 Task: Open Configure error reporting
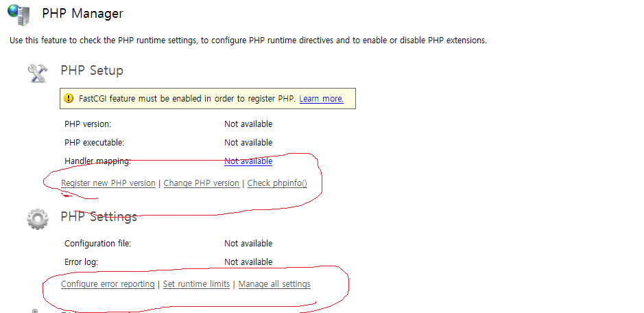tap(108, 284)
